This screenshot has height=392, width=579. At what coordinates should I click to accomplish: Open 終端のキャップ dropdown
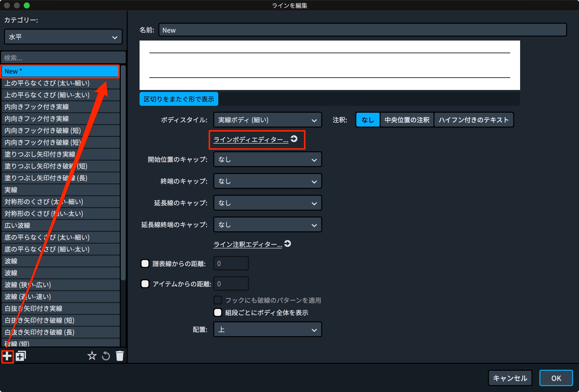coord(267,181)
